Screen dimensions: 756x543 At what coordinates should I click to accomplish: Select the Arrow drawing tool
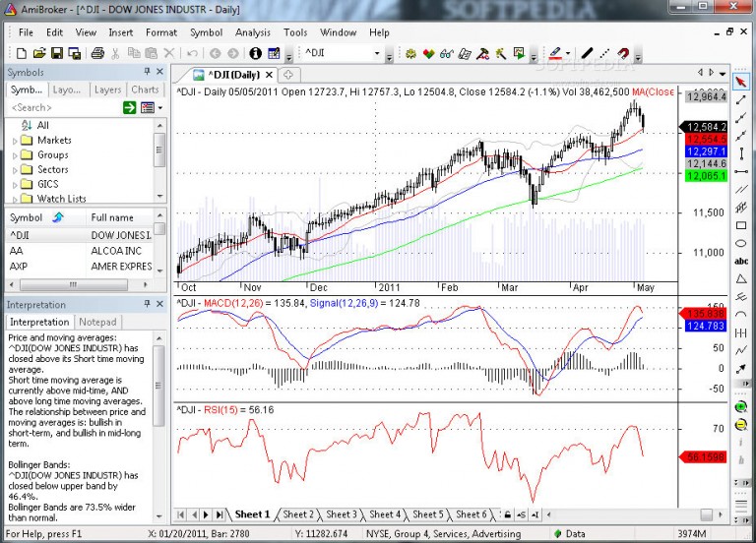741,369
